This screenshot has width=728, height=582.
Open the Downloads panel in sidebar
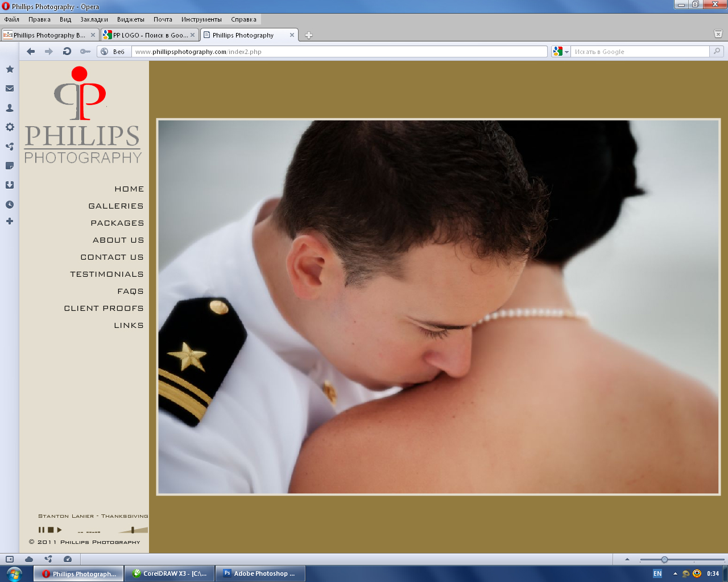(x=10, y=185)
